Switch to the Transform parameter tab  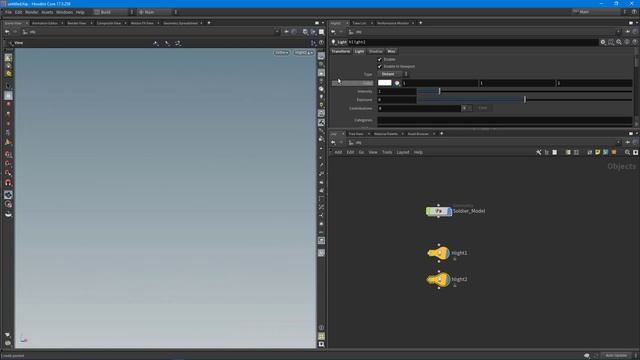coord(341,51)
